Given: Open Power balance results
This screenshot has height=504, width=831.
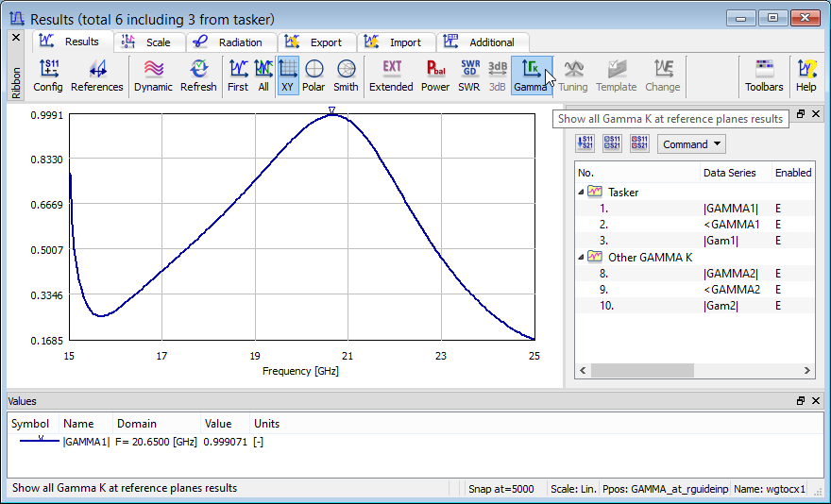Looking at the screenshot, I should 435,76.
